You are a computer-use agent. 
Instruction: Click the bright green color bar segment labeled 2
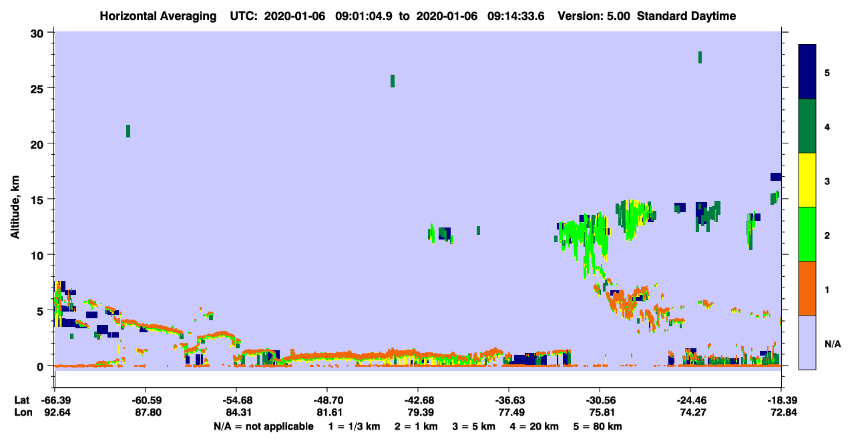[807, 234]
